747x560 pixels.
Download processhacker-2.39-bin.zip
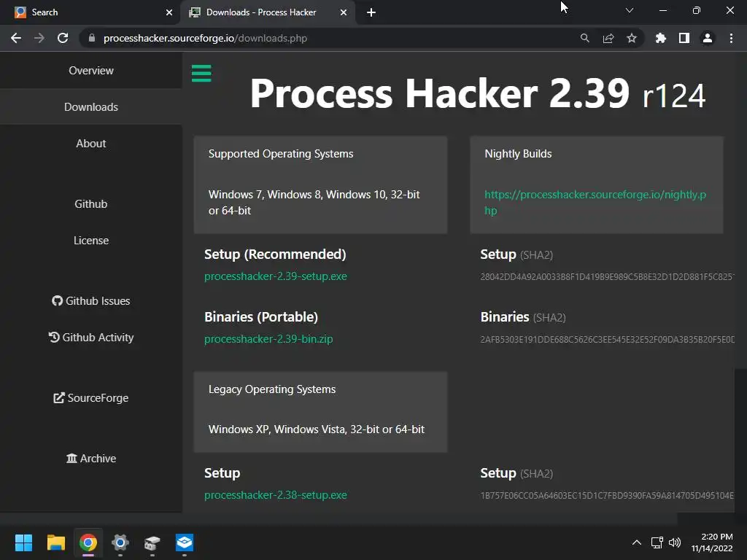point(268,339)
